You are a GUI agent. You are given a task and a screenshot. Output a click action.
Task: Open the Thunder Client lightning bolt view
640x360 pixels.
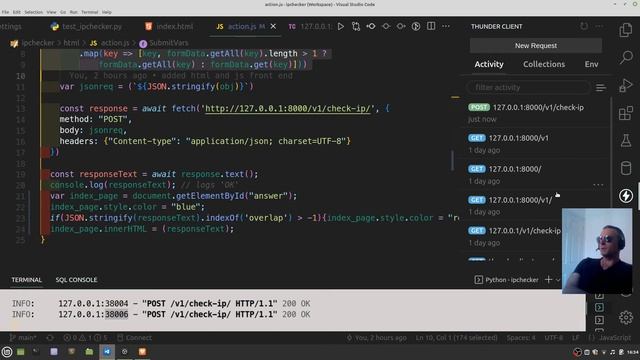tap(626, 196)
